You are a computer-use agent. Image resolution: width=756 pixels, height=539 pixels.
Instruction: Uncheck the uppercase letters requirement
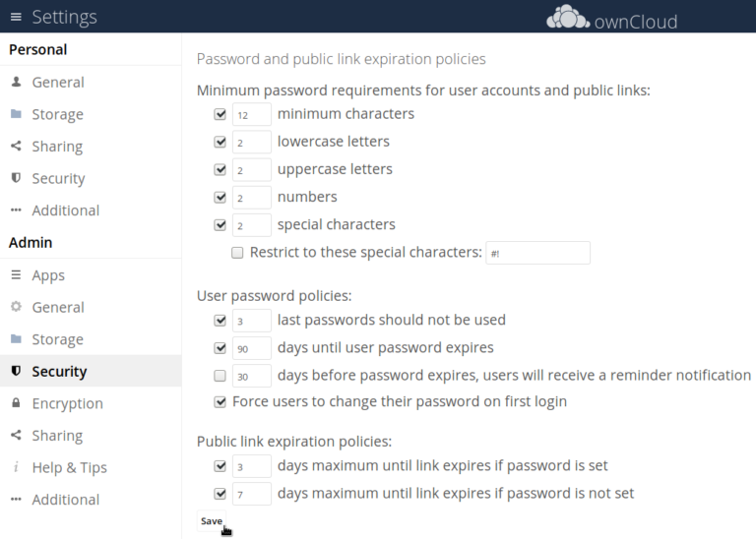pos(220,169)
